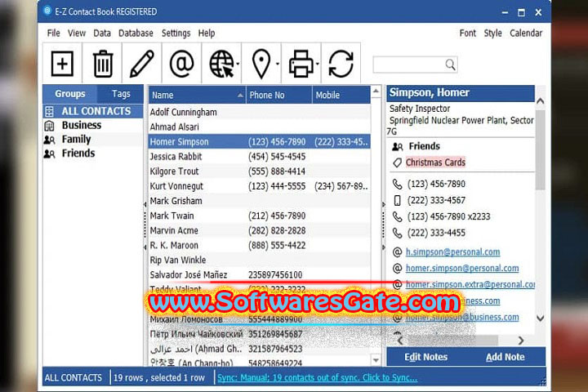This screenshot has width=588, height=392.
Task: Open the print options dropdown arrow
Action: coord(318,65)
